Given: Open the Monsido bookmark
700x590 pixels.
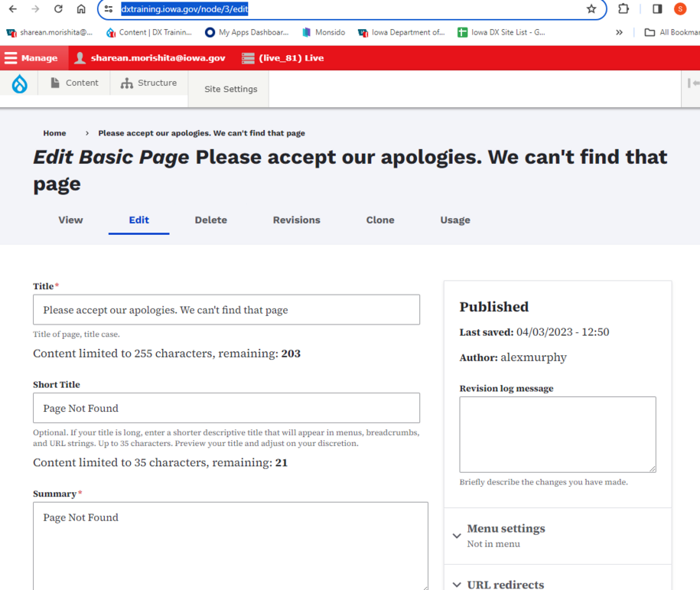Looking at the screenshot, I should click(324, 32).
